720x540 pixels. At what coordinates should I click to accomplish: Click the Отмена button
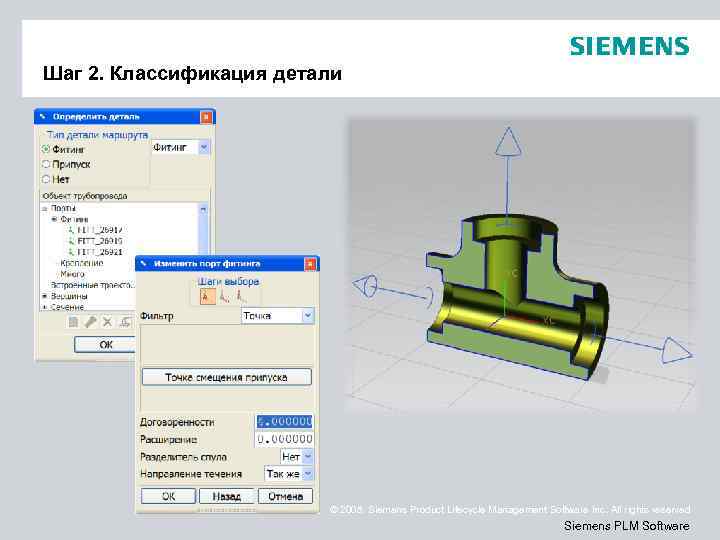click(285, 496)
